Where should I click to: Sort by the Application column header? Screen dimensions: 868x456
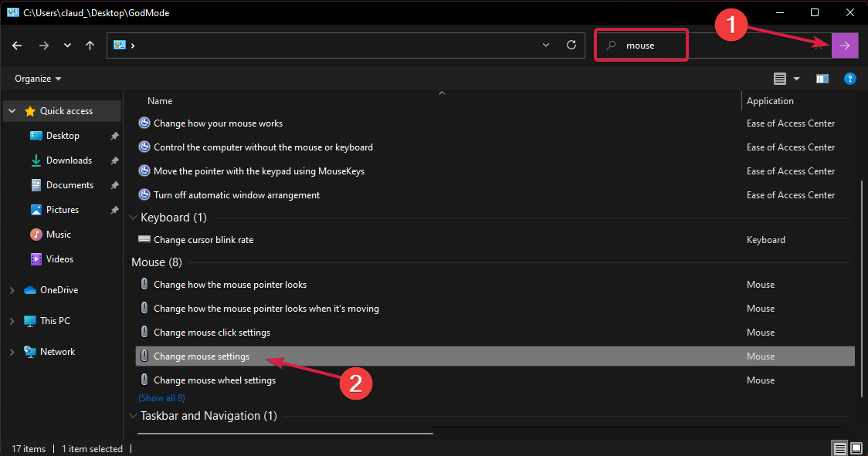(770, 101)
